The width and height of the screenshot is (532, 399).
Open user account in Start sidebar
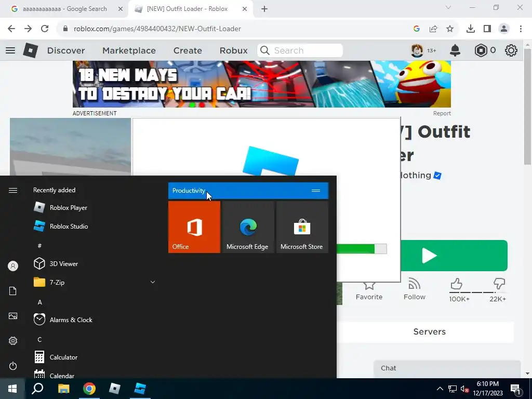tap(13, 266)
